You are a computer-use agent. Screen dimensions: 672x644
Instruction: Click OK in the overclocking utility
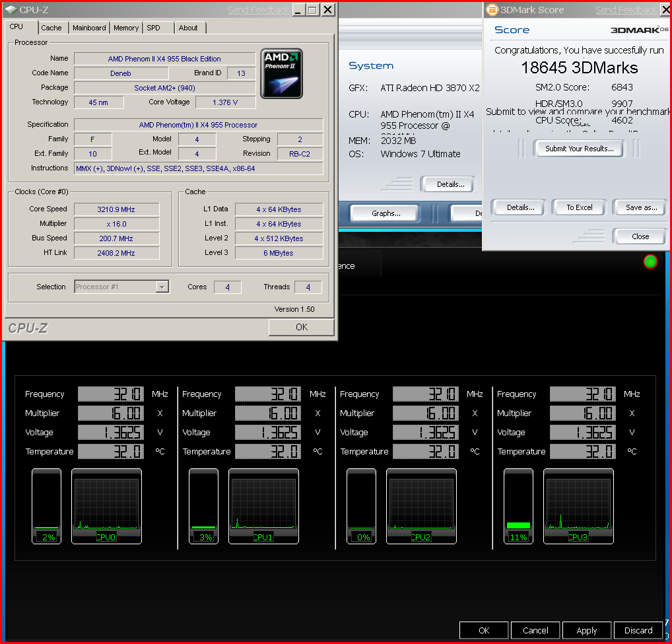pyautogui.click(x=484, y=630)
